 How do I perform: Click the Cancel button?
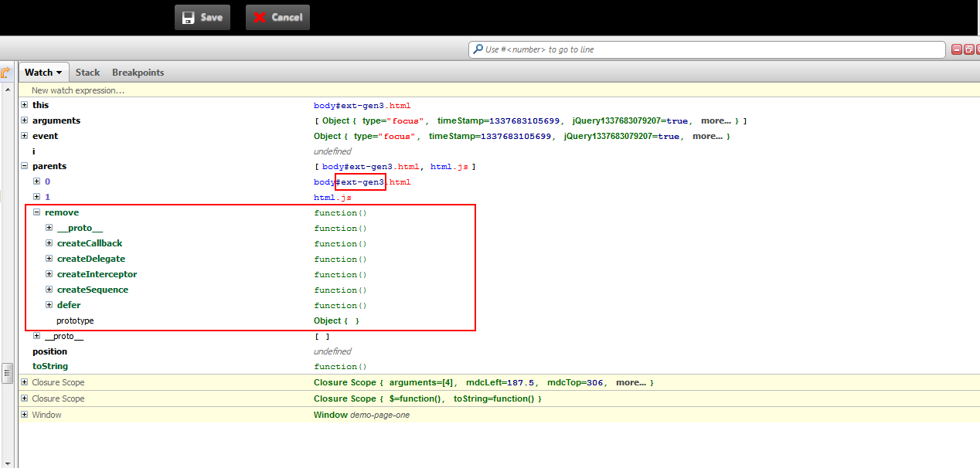point(277,17)
